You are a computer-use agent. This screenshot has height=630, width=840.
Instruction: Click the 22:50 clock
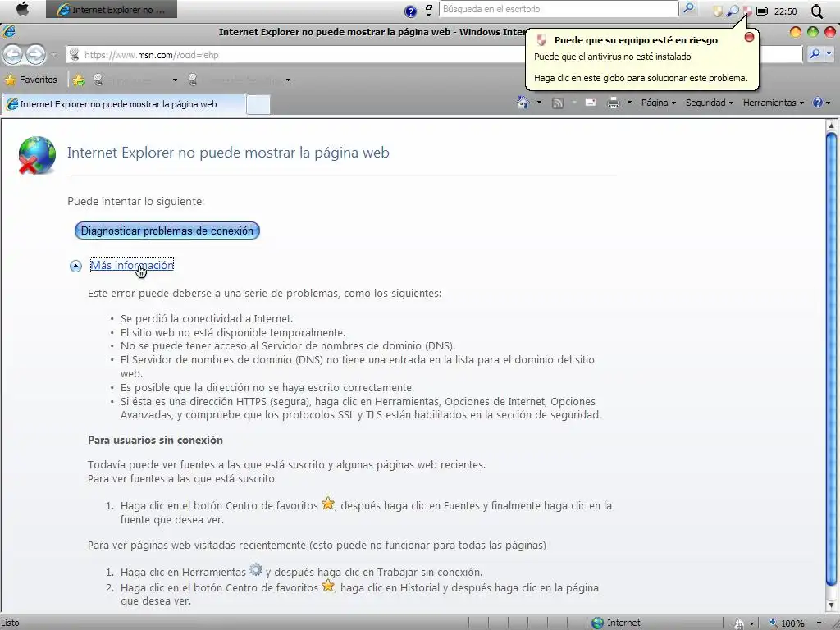[x=785, y=11]
